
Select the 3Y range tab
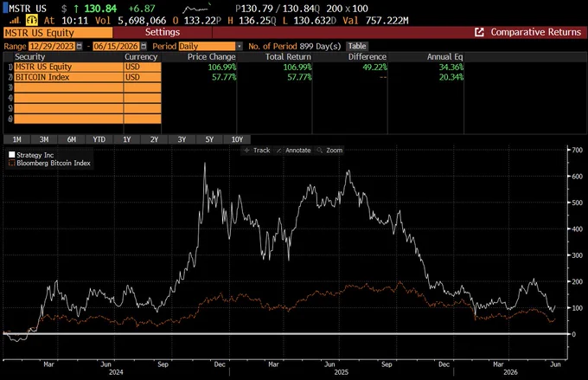click(x=182, y=139)
